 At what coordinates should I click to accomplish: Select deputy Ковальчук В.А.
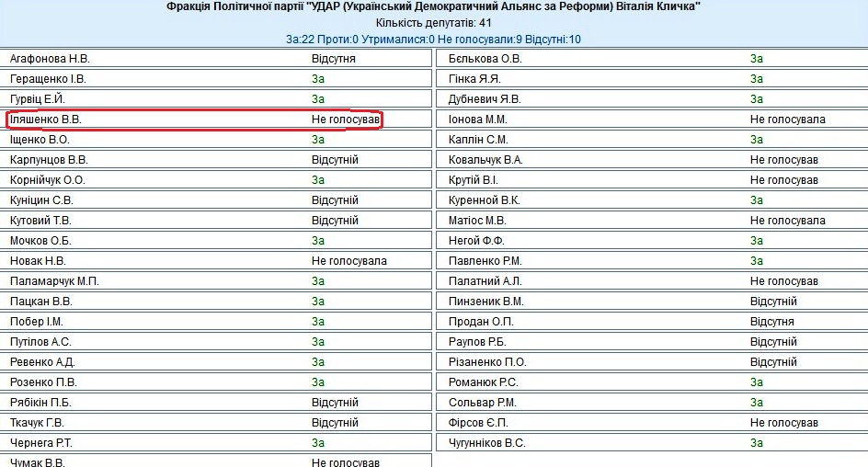click(485, 160)
